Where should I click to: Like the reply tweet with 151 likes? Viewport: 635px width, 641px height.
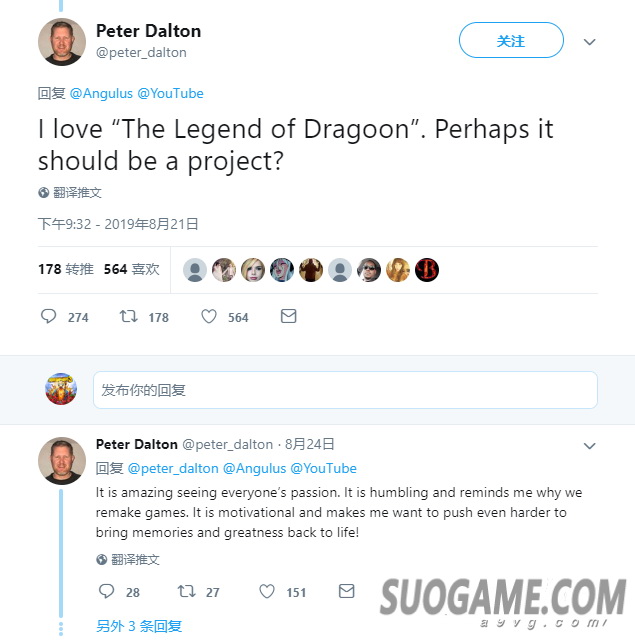(267, 591)
